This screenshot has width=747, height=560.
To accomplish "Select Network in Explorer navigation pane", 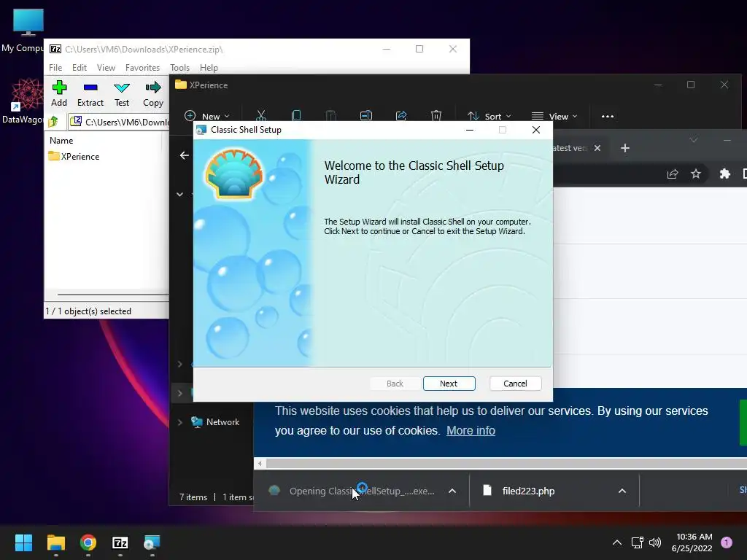I will click(x=215, y=422).
